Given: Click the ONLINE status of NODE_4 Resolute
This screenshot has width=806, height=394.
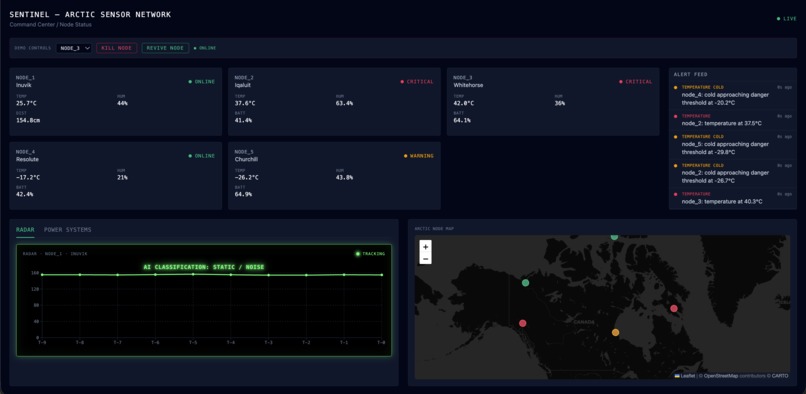Looking at the screenshot, I should pos(202,155).
